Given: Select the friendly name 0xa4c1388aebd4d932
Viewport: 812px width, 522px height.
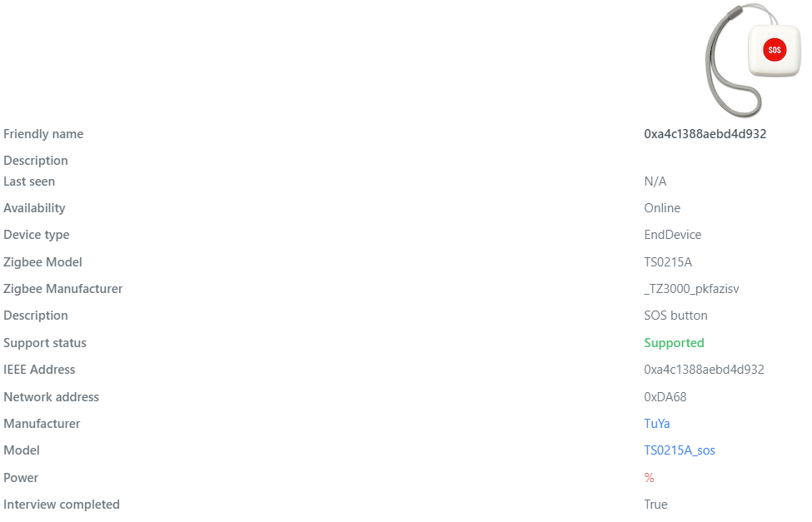Looking at the screenshot, I should point(704,133).
